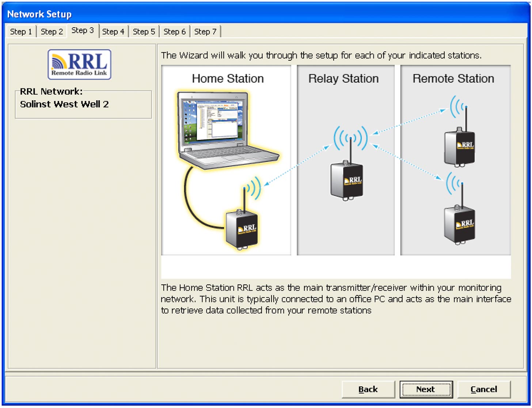Open the Step 2 tab
The image size is (532, 408).
pyautogui.click(x=52, y=31)
